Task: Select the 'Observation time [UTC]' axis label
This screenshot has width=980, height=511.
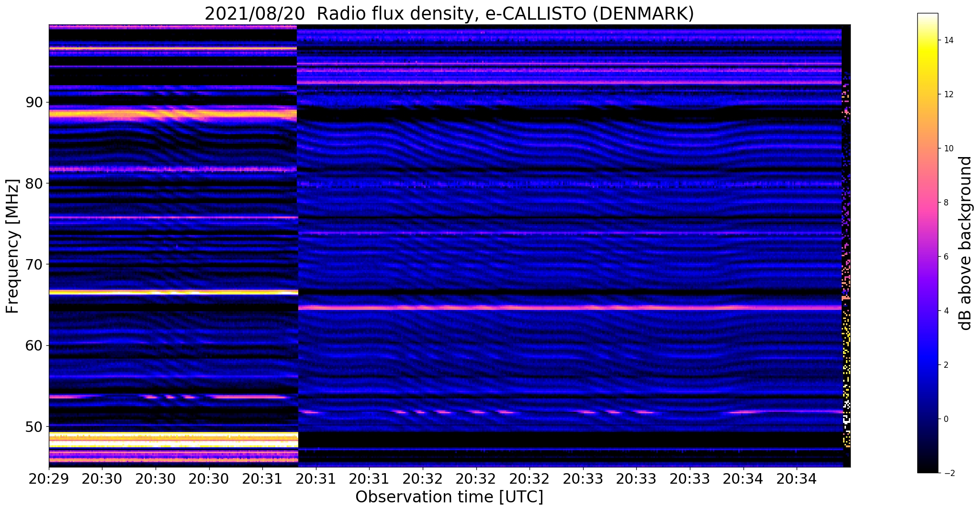Action: (449, 497)
